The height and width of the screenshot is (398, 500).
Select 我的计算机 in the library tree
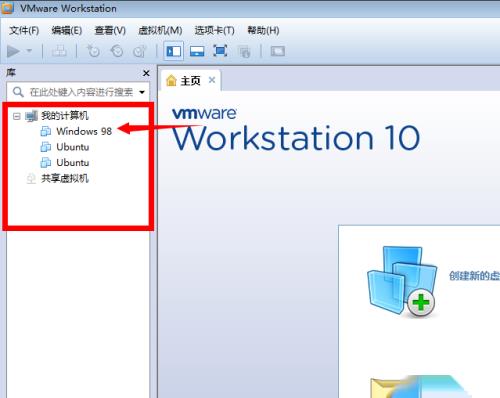point(64,116)
